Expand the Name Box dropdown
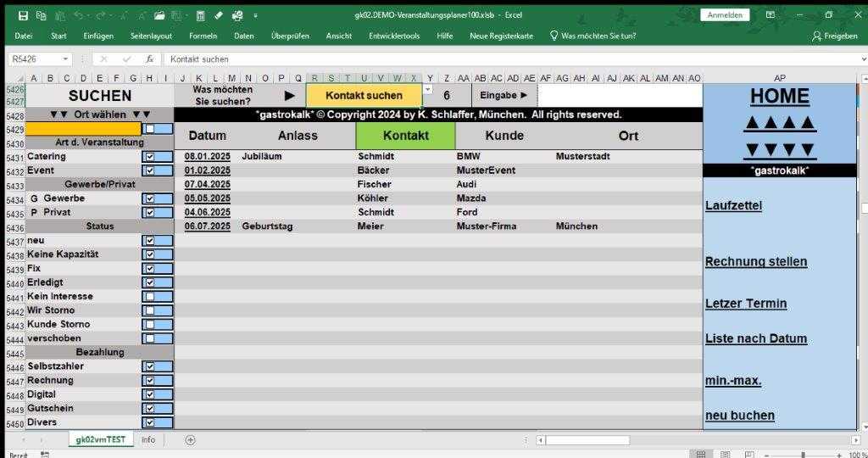This screenshot has height=458, width=868. (x=66, y=59)
